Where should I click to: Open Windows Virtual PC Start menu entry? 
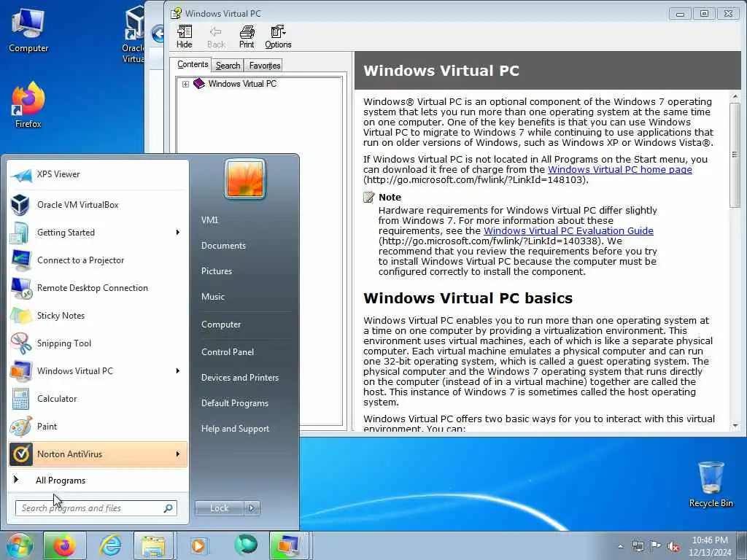click(x=98, y=371)
